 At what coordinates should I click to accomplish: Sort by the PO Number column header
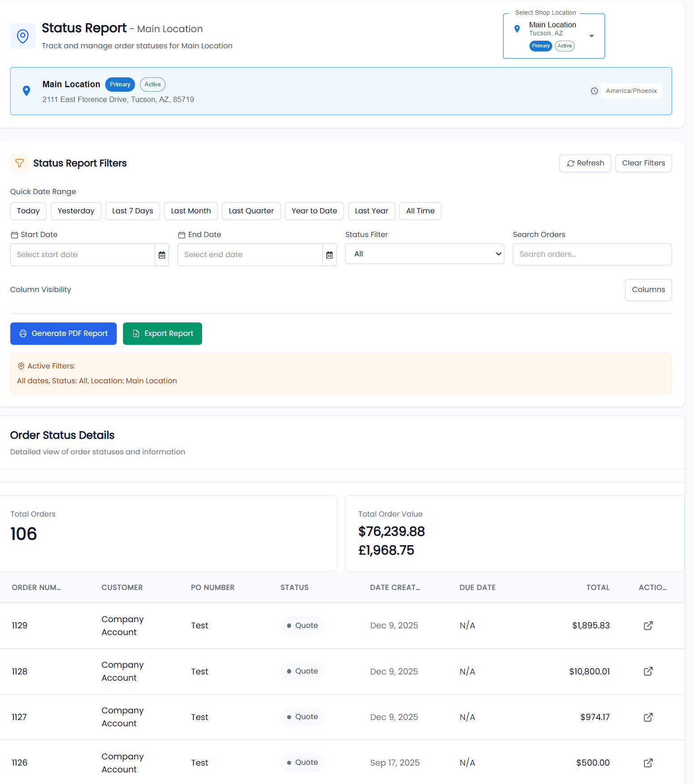[x=213, y=588]
